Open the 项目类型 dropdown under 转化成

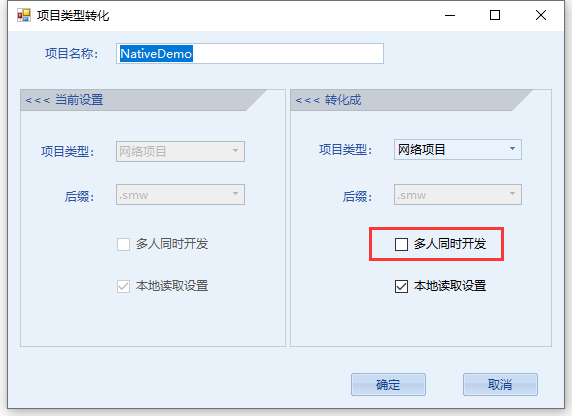(x=458, y=149)
